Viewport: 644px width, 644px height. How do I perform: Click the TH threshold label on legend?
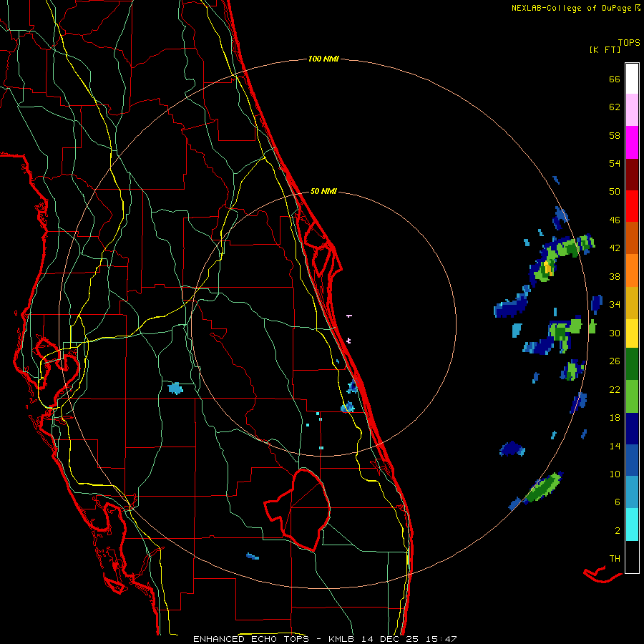tap(615, 559)
